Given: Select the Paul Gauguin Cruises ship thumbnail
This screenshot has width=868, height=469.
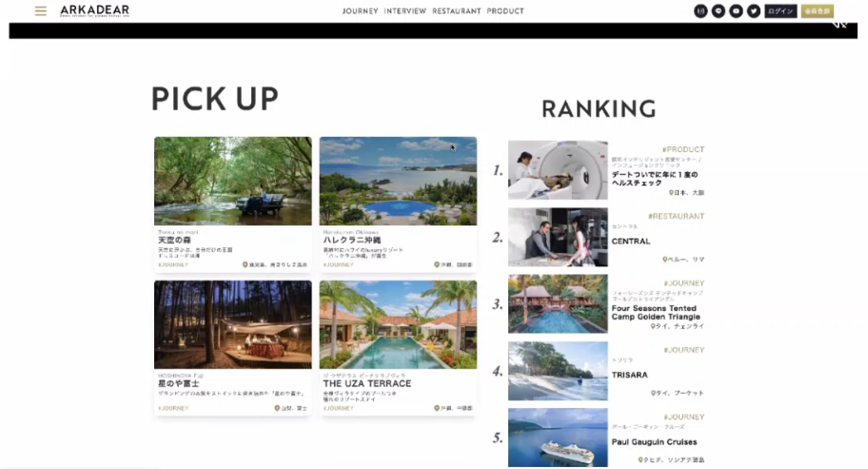Looking at the screenshot, I should (x=558, y=438).
